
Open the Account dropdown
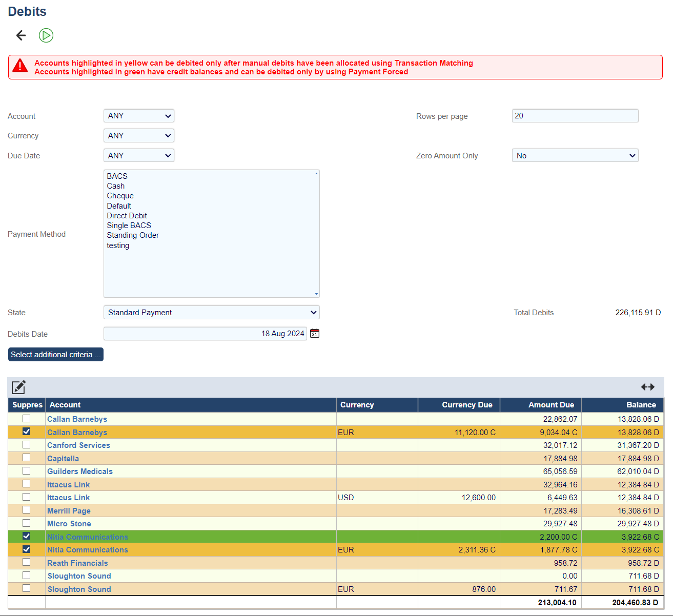point(139,116)
